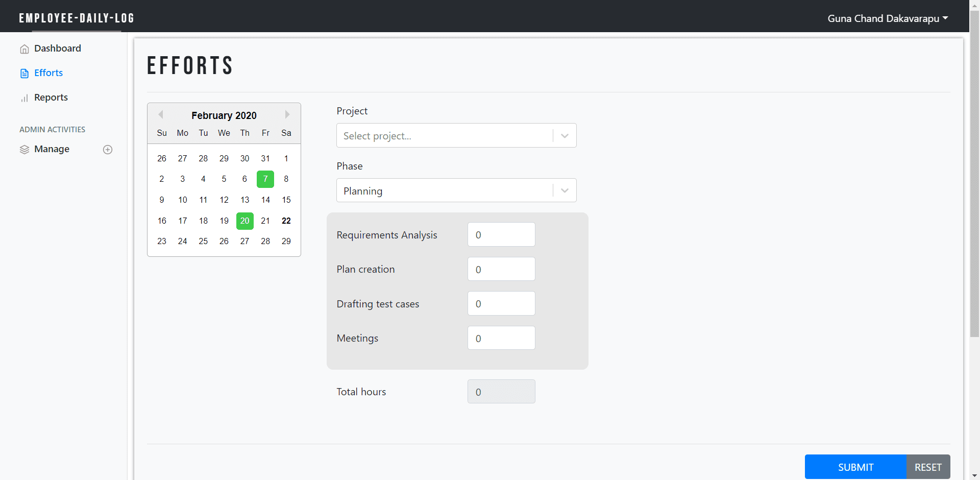Focus the Plan creation hours input
Screen dimensions: 980x480
(501, 269)
